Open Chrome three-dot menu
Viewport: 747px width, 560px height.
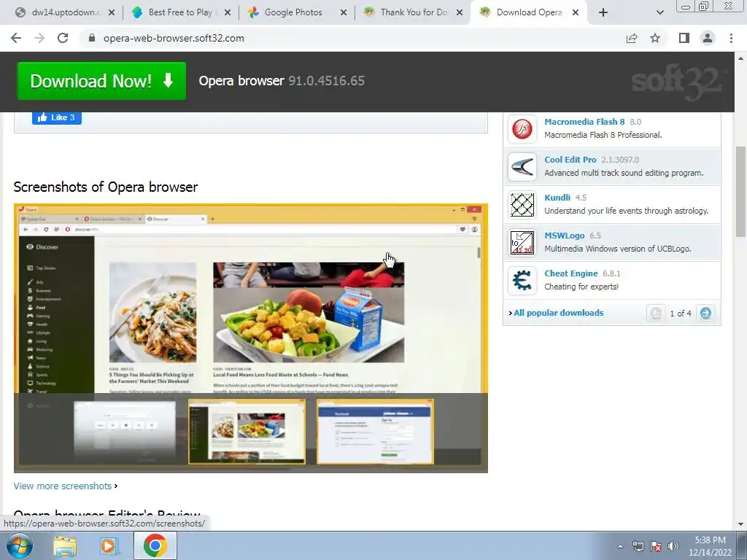tap(731, 38)
